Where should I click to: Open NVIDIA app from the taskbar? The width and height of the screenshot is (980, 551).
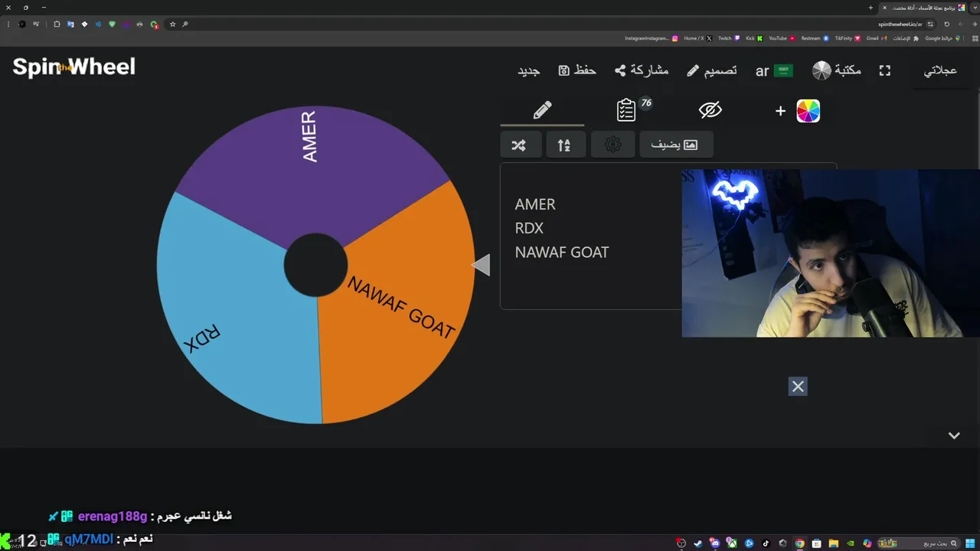click(851, 543)
